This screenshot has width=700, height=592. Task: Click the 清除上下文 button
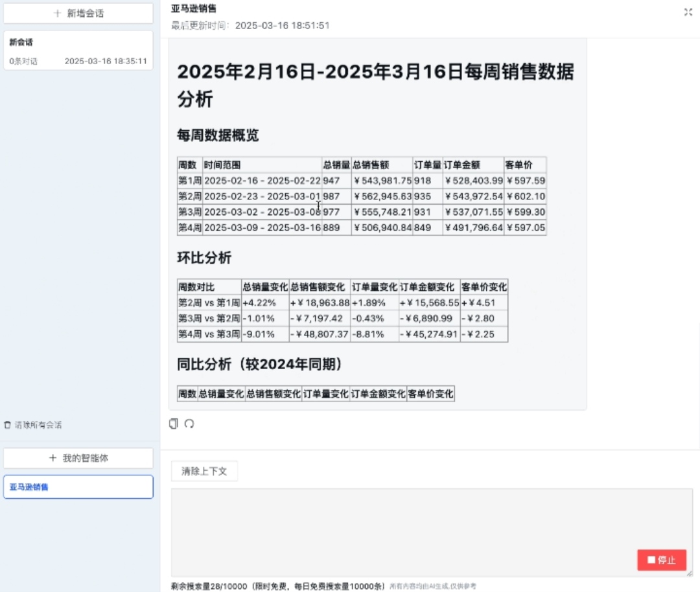click(x=204, y=471)
